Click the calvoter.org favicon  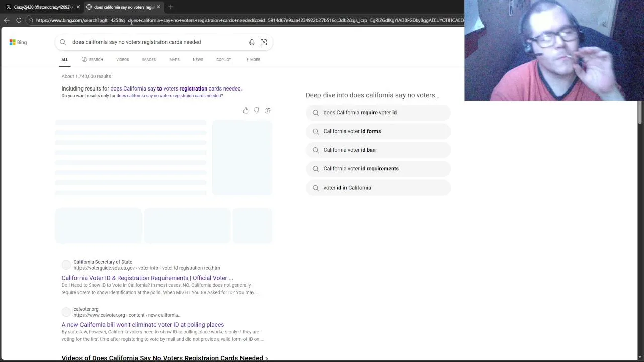(66, 312)
